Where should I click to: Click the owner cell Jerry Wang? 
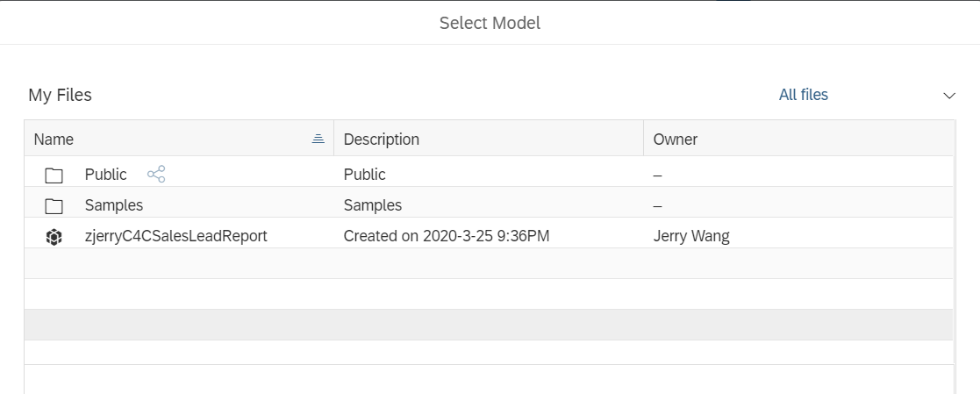tap(691, 236)
